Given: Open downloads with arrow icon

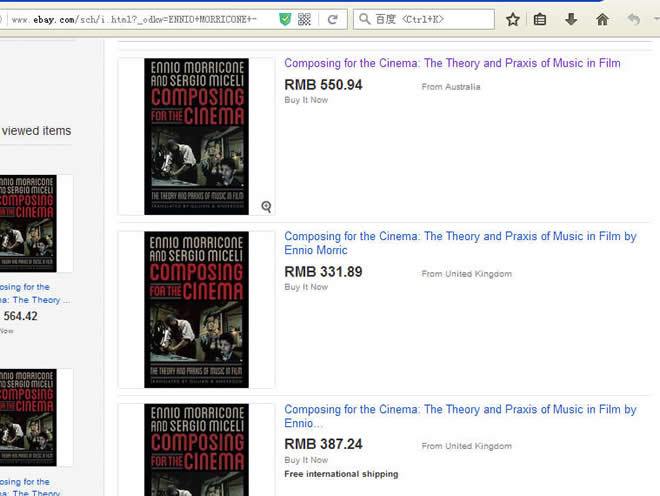Looking at the screenshot, I should click(x=571, y=19).
